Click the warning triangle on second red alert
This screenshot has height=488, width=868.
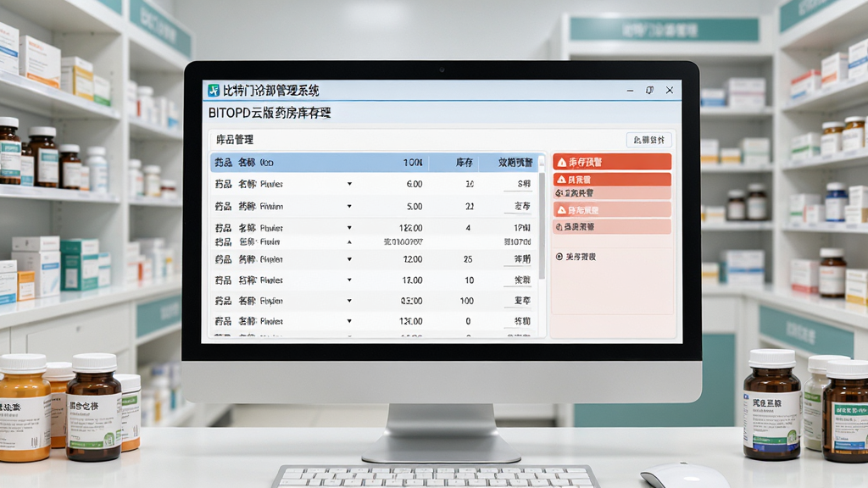[561, 180]
